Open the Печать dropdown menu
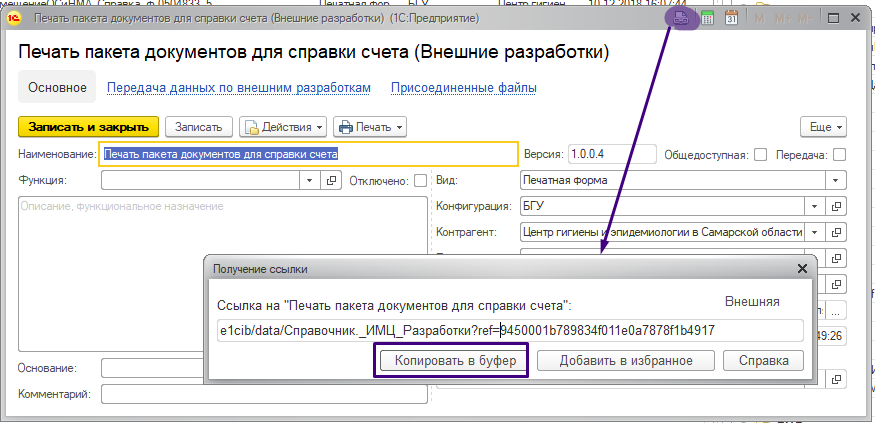 pos(369,127)
